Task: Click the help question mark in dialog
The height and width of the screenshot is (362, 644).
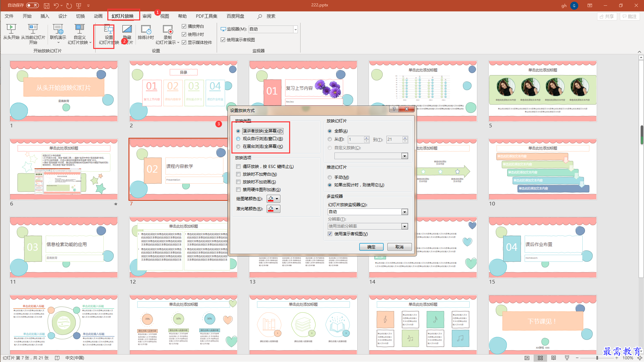Action: click(x=394, y=109)
